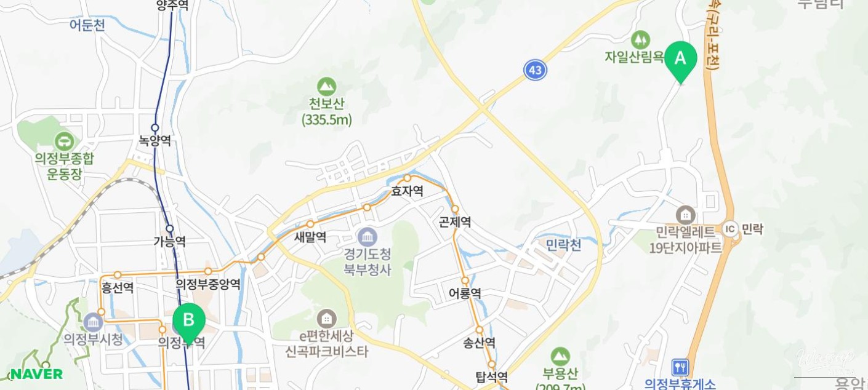Viewport: 868px width, 390px height.
Task: Select the route 43 highway shield
Action: 536,70
